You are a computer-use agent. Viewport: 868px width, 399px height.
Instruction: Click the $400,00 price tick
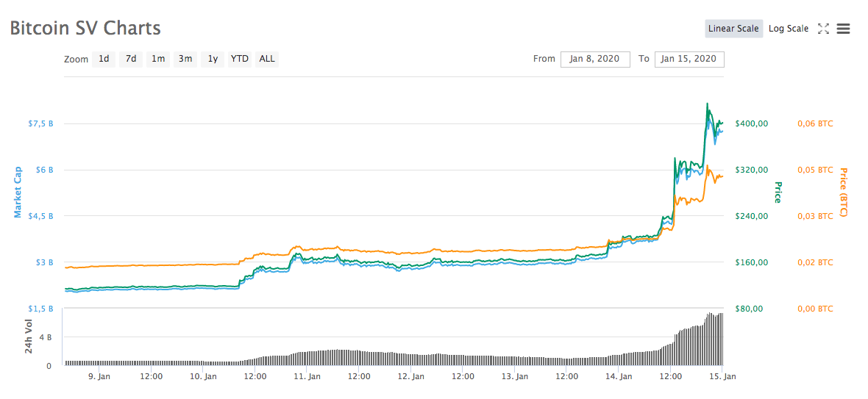(751, 123)
